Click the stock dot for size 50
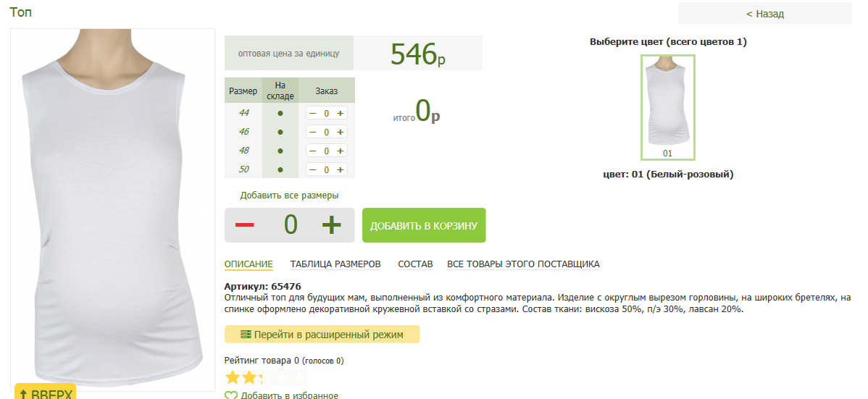This screenshot has height=399, width=868. [x=280, y=169]
